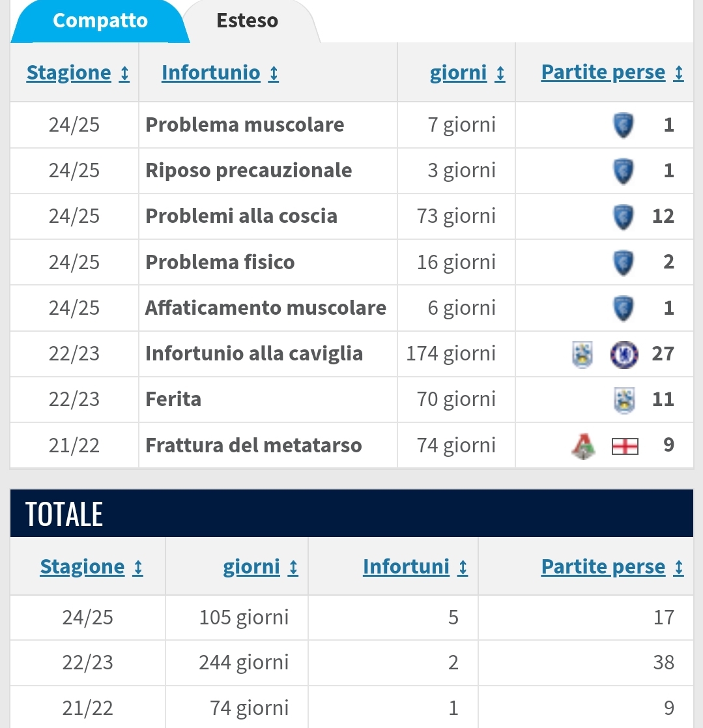703x728 pixels.
Task: Select Empoli crest in Affaticamento muscolare row
Action: tap(624, 308)
